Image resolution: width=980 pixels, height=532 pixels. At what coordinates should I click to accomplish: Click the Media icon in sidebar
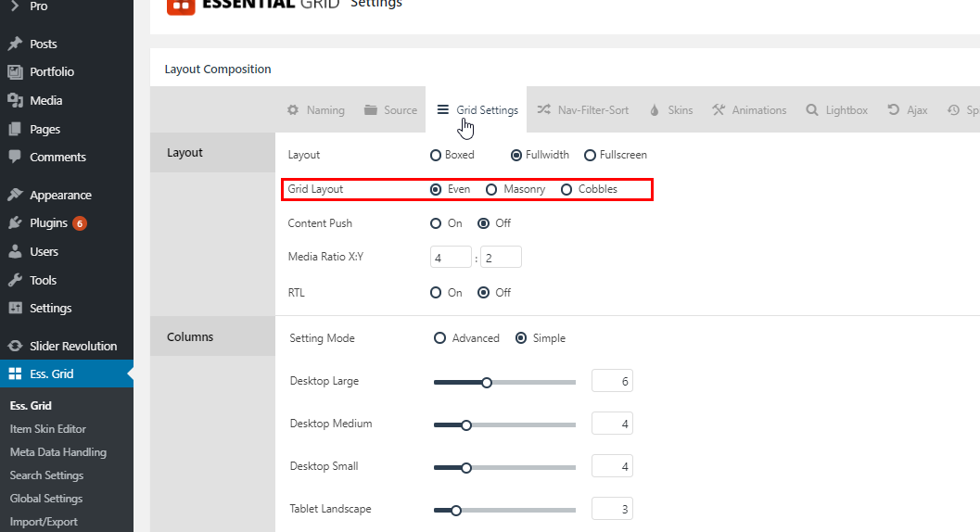pyautogui.click(x=15, y=100)
